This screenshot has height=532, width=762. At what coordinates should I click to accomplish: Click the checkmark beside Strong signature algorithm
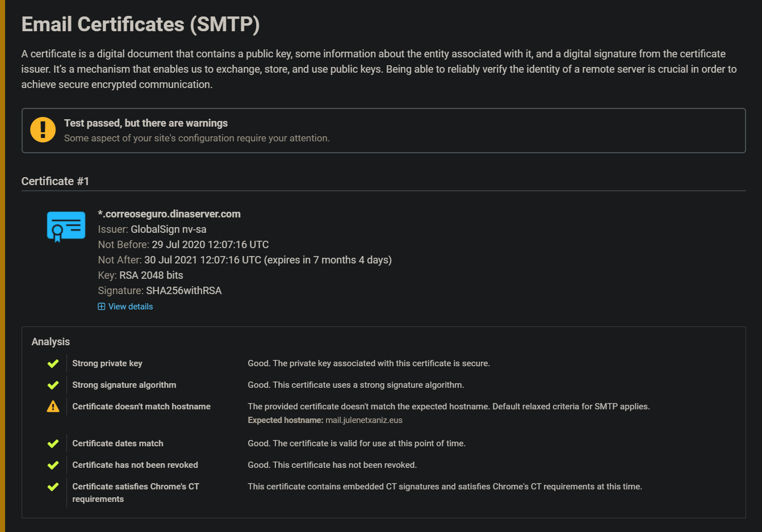pyautogui.click(x=53, y=384)
